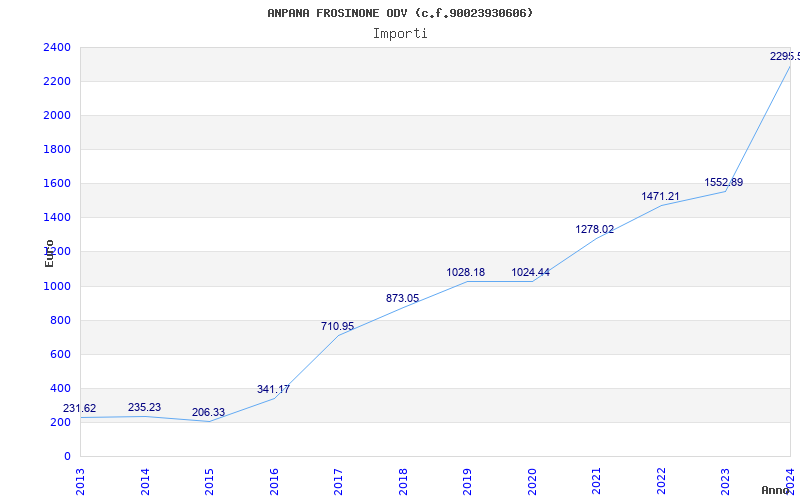
Task: Click the x-axis year 2023
Action: (x=726, y=481)
